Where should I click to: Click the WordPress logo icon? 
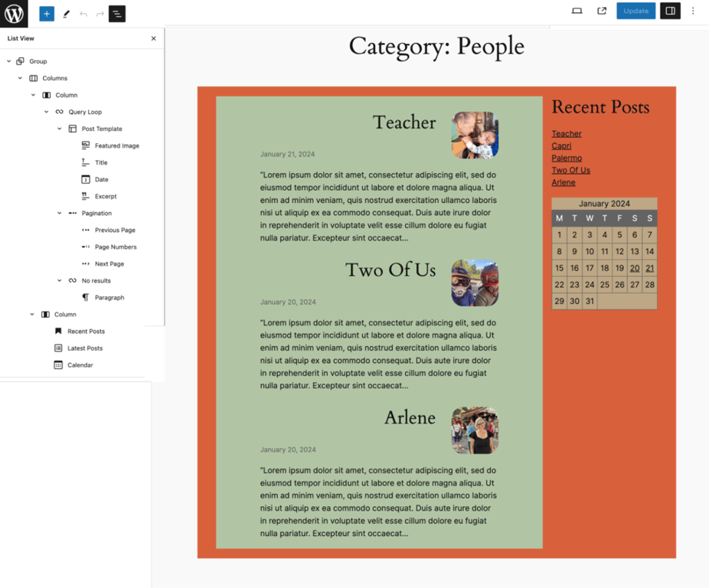click(13, 13)
